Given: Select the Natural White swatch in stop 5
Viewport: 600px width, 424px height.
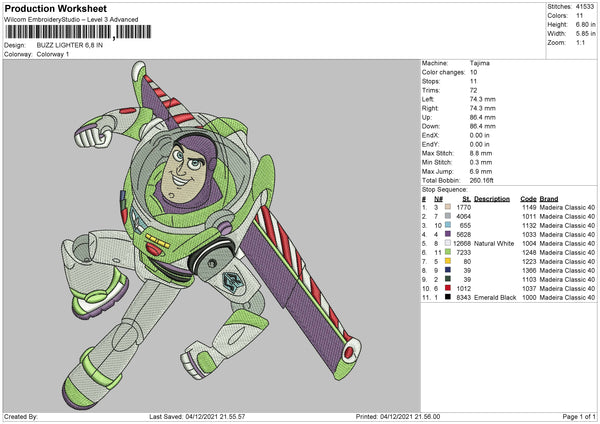Looking at the screenshot, I should point(448,243).
